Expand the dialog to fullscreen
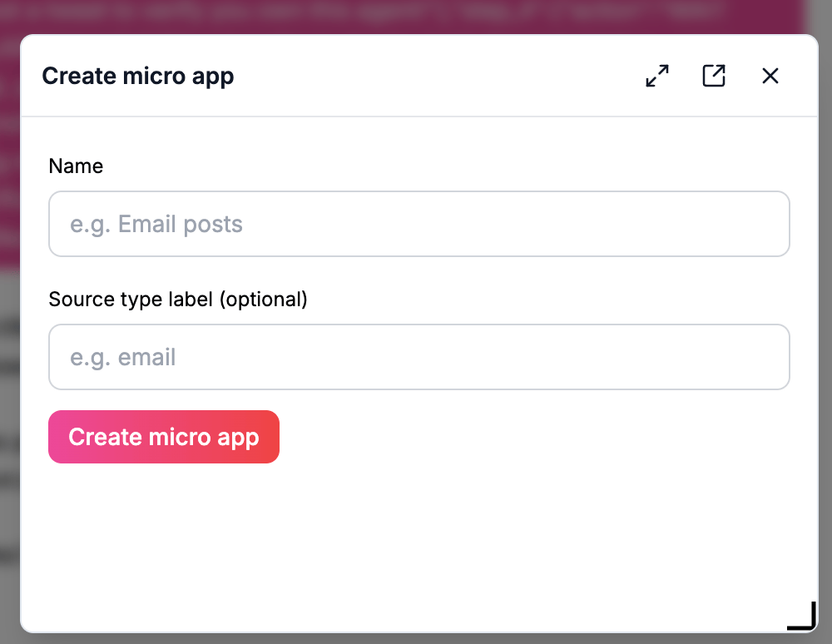 657,76
